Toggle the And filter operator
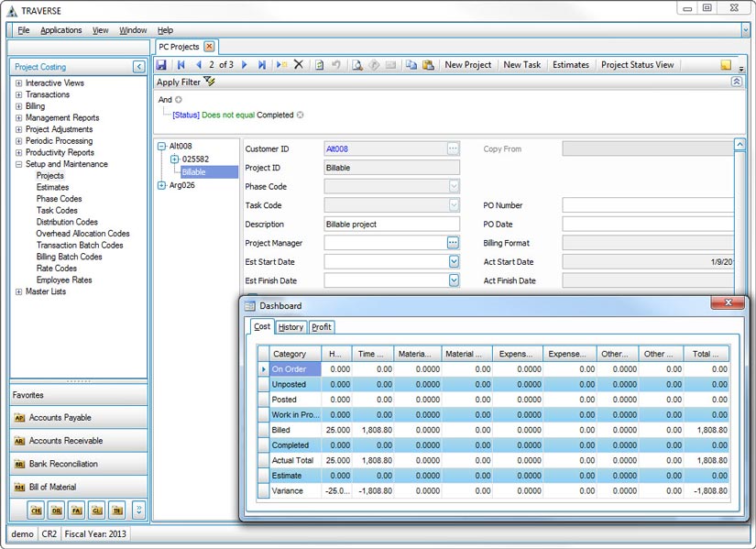 pyautogui.click(x=165, y=99)
